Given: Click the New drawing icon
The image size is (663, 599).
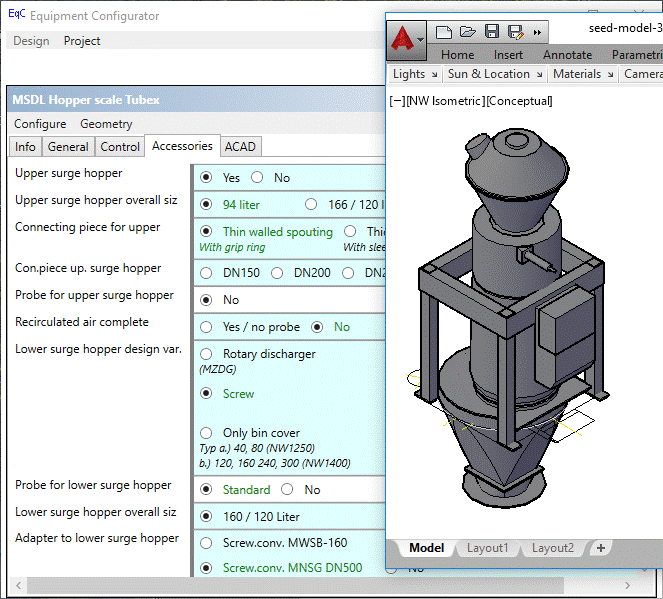Looking at the screenshot, I should [x=444, y=32].
